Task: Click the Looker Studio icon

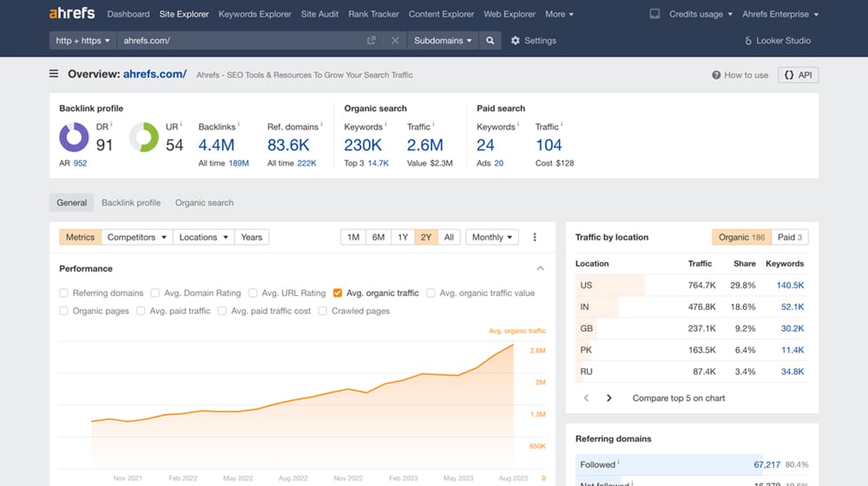Action: pyautogui.click(x=748, y=41)
